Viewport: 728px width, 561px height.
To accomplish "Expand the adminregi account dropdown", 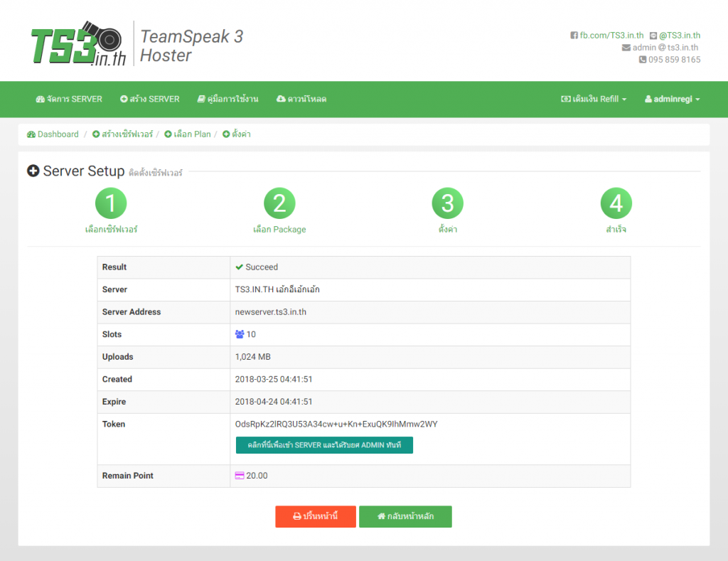I will tap(671, 100).
